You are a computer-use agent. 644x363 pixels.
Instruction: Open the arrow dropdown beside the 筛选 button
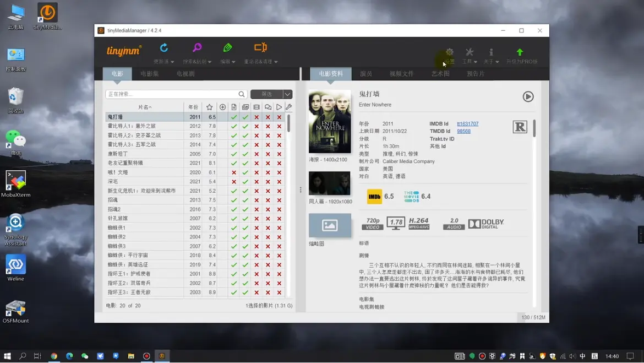click(287, 94)
